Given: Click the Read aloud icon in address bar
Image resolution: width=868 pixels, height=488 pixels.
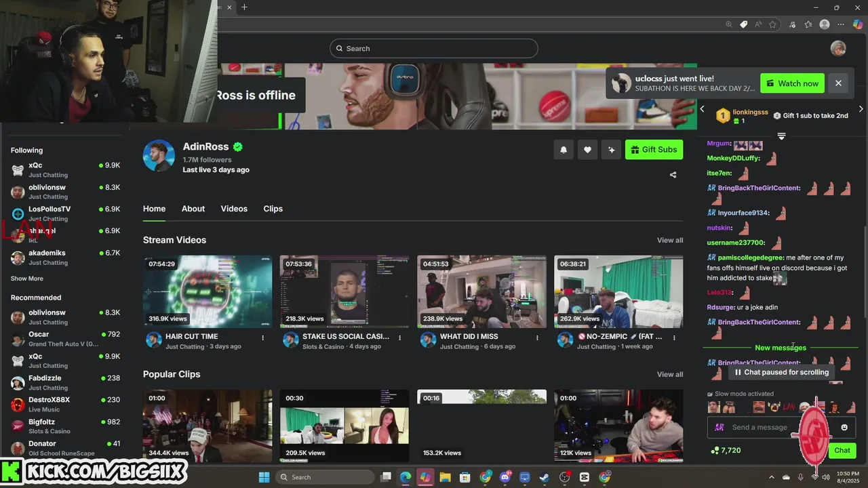Looking at the screenshot, I should (758, 24).
